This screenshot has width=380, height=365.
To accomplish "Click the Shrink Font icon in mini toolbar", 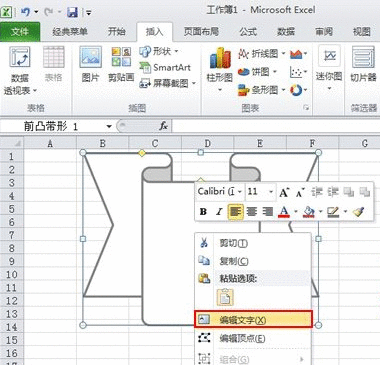I will coord(300,192).
